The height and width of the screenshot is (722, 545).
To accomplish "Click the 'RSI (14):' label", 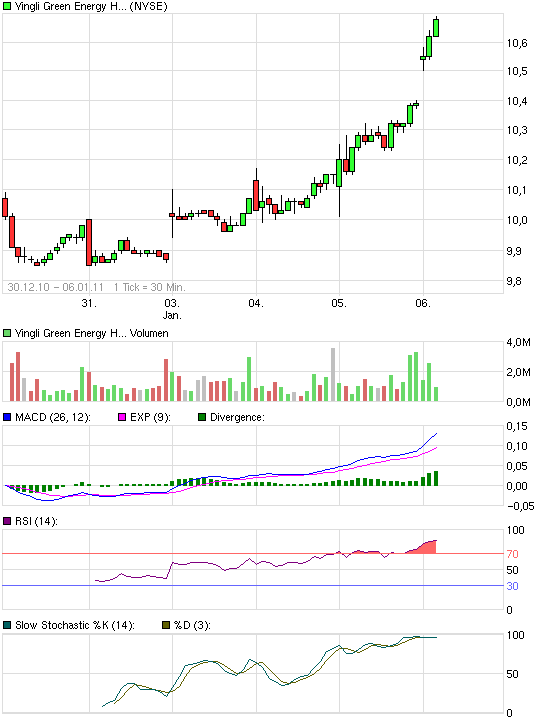I will click(36, 521).
